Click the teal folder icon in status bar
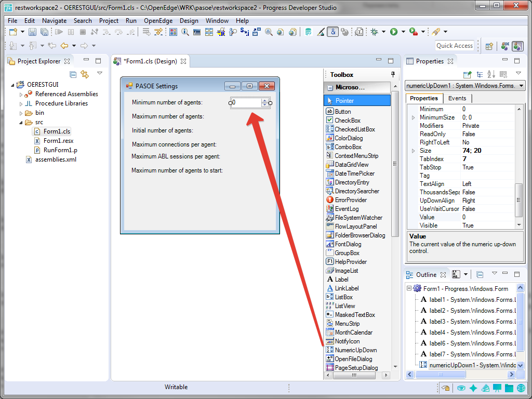This screenshot has height=399, width=532. 509,388
